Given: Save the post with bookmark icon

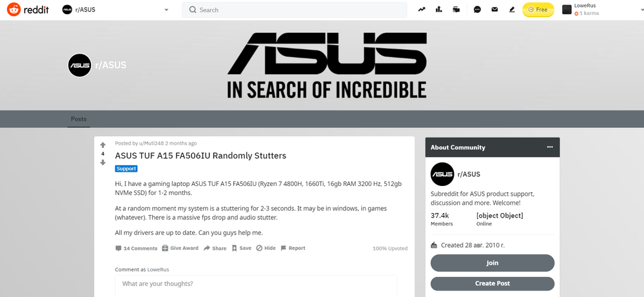Looking at the screenshot, I should pos(242,248).
